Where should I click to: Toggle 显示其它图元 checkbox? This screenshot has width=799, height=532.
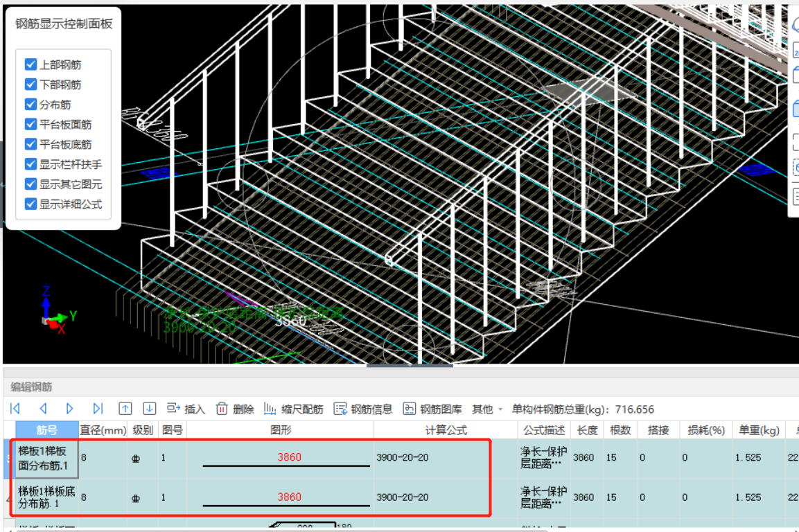[30, 184]
